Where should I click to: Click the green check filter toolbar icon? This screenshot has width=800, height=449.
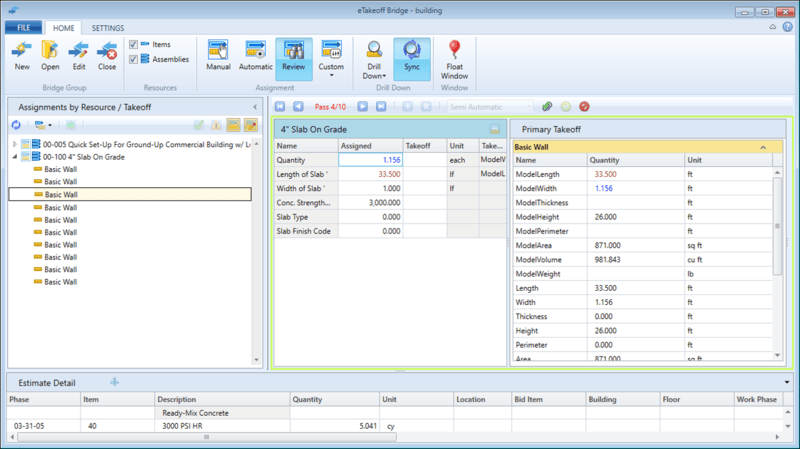coord(199,125)
